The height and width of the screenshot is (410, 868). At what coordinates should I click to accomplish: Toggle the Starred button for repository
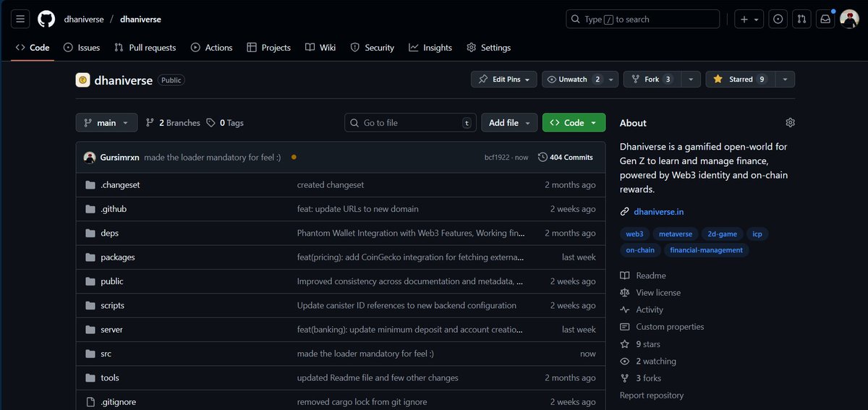[741, 80]
